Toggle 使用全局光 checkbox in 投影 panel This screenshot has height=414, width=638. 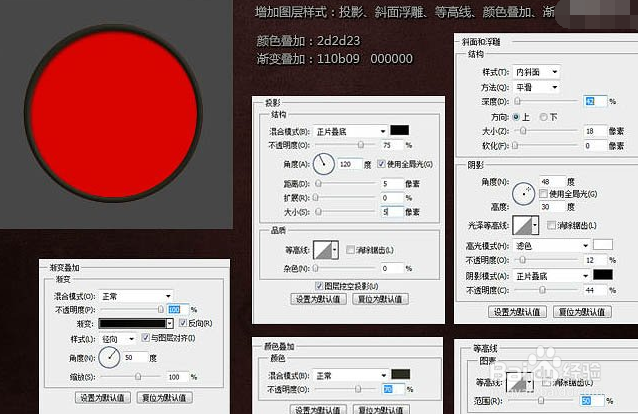pyautogui.click(x=381, y=164)
